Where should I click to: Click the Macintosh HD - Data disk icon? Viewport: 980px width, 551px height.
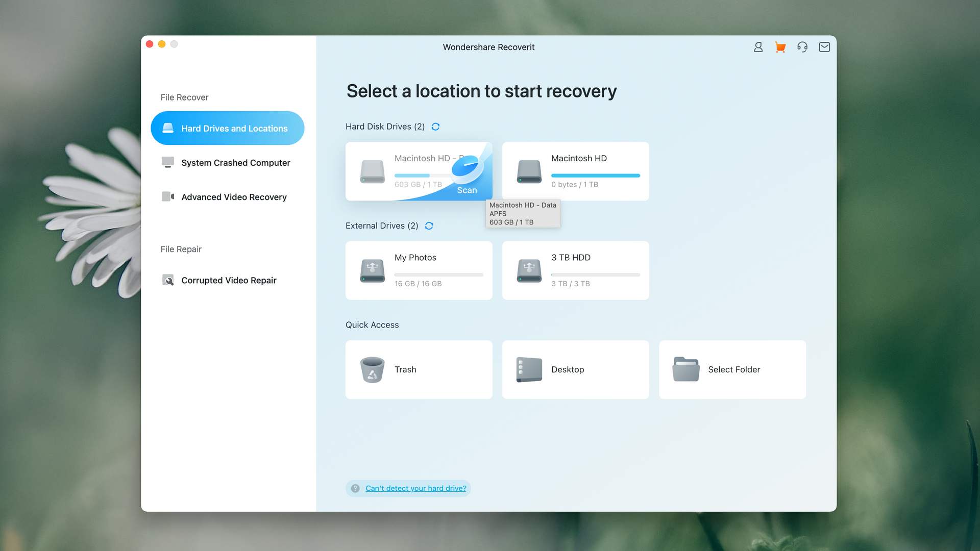point(372,171)
